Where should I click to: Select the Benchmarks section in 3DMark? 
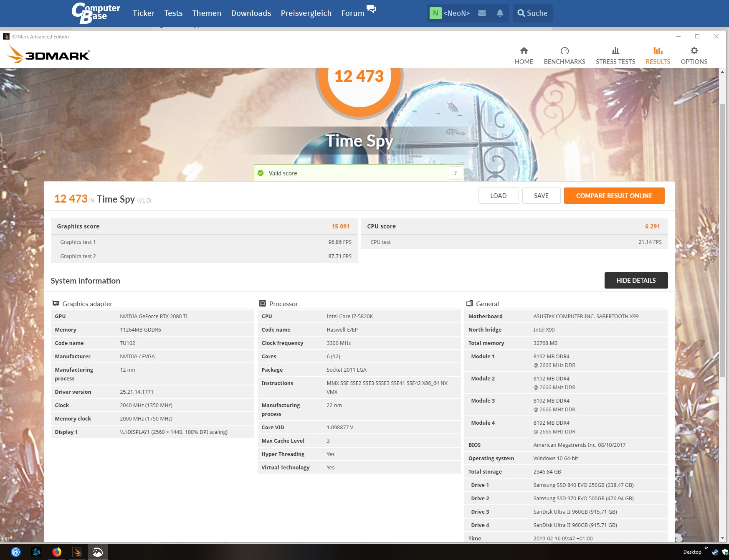point(564,55)
